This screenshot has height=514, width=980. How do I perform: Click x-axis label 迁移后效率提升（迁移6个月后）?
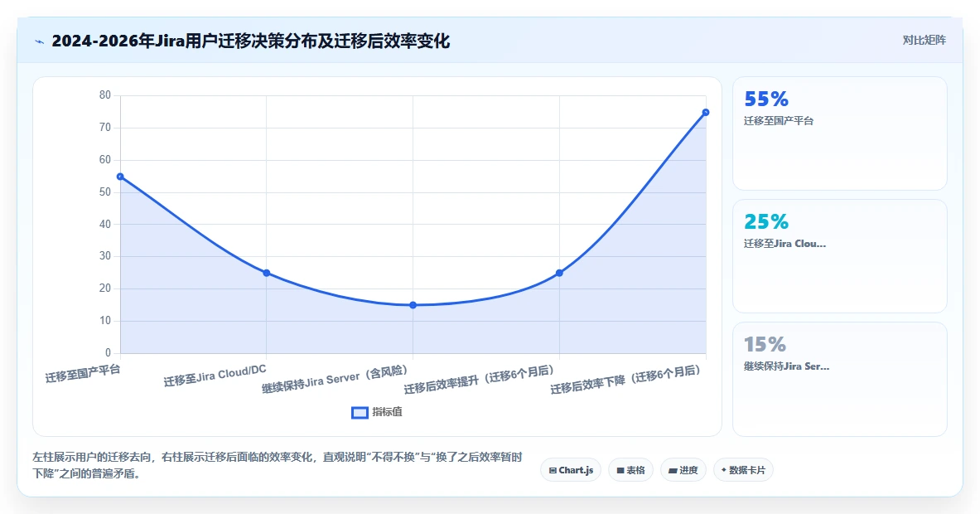[x=480, y=381]
